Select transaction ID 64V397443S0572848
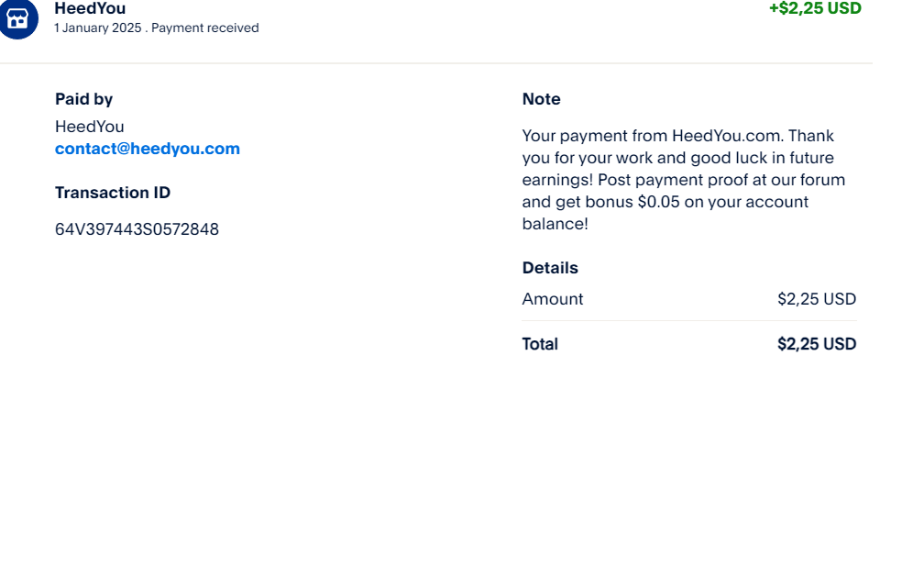This screenshot has width=924, height=578. pyautogui.click(x=137, y=229)
